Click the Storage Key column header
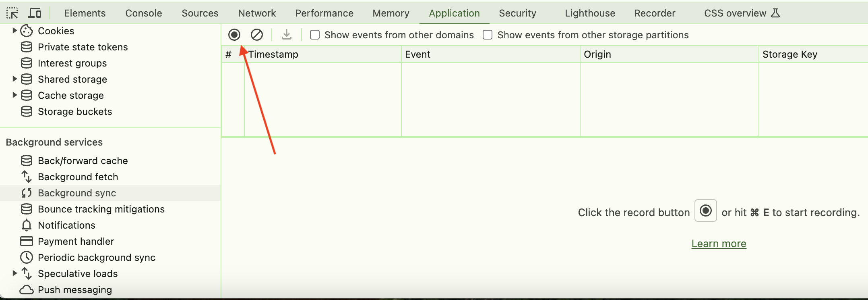This screenshot has width=868, height=300. click(814, 54)
